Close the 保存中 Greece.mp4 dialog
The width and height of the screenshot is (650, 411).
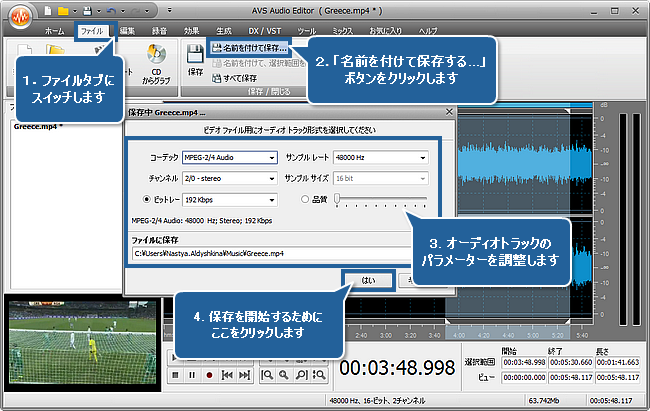click(x=449, y=112)
